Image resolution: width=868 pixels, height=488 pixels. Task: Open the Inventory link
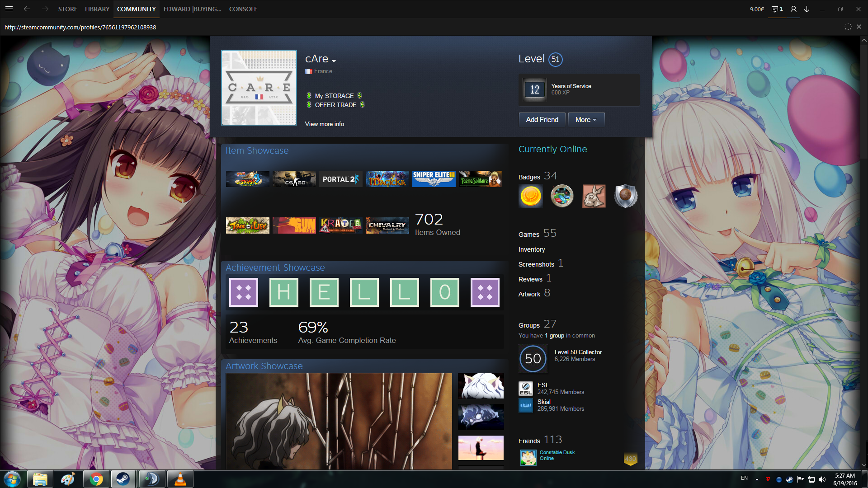tap(532, 249)
